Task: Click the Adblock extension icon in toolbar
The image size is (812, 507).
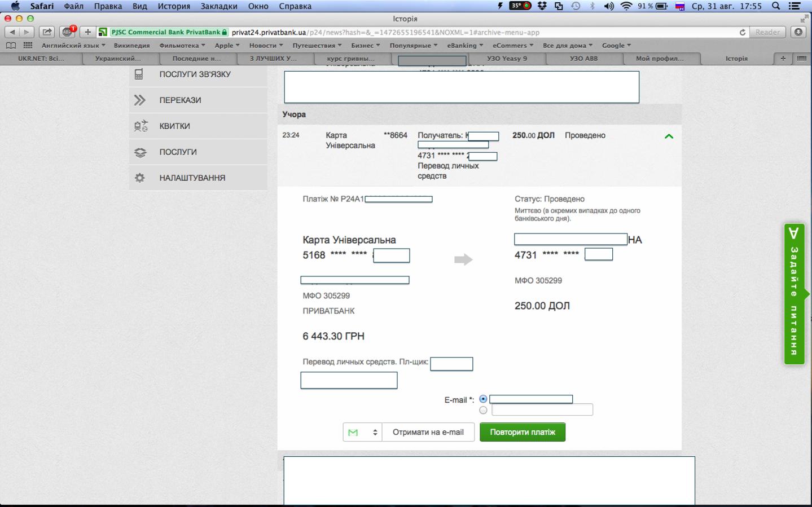Action: pyautogui.click(x=68, y=32)
